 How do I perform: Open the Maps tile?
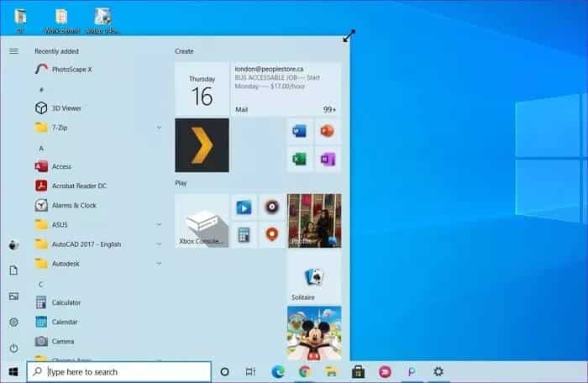[272, 235]
